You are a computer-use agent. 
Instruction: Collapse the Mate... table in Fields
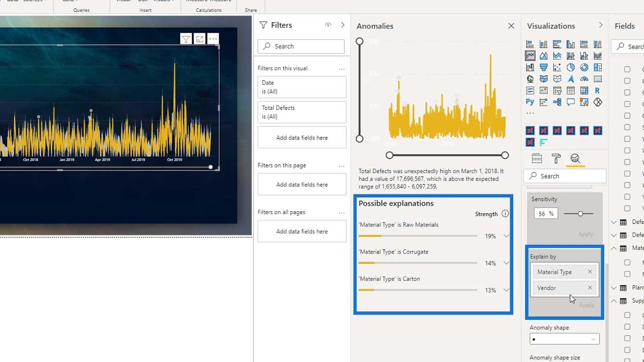614,248
